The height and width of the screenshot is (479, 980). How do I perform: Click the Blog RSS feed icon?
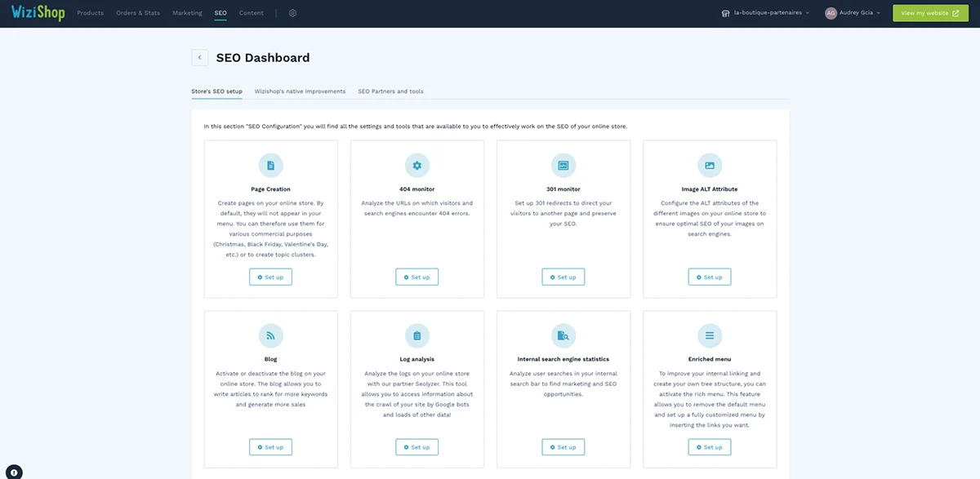(270, 335)
